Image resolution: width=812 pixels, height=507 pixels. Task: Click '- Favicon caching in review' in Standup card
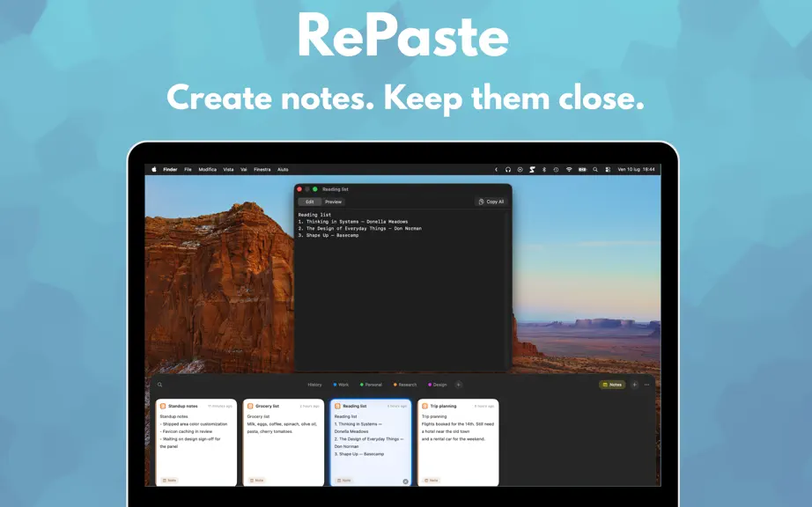click(186, 431)
